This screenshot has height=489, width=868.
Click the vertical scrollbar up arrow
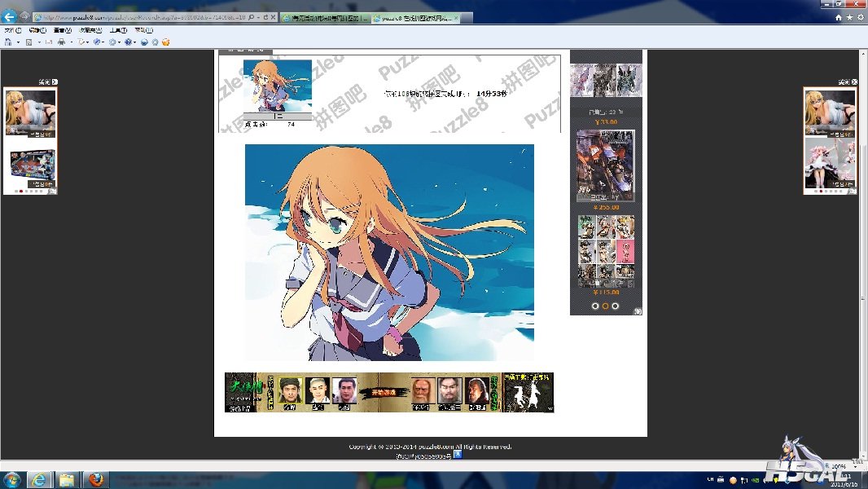pyautogui.click(x=862, y=54)
